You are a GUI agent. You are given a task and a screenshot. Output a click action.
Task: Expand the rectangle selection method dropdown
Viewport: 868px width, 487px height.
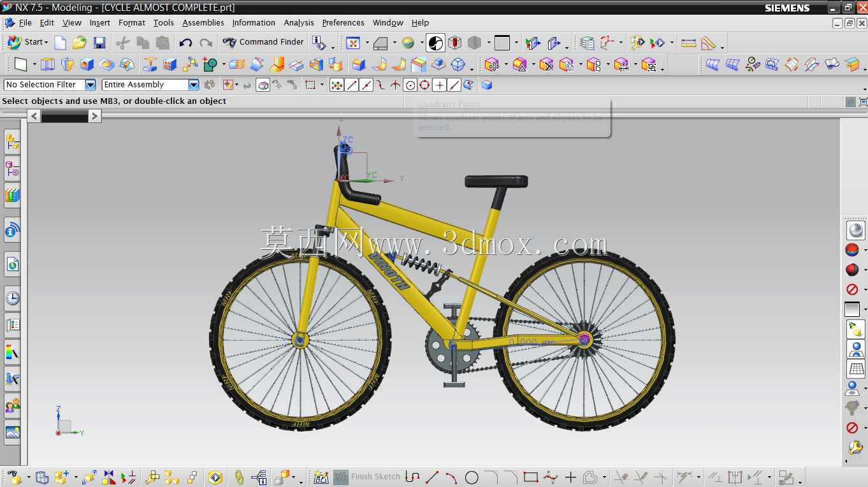(321, 85)
